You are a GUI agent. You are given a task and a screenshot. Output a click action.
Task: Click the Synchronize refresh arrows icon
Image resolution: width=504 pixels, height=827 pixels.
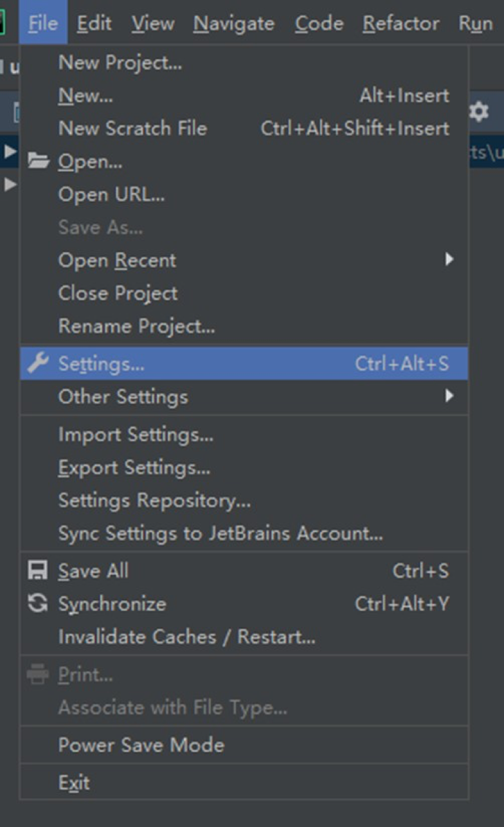[38, 603]
